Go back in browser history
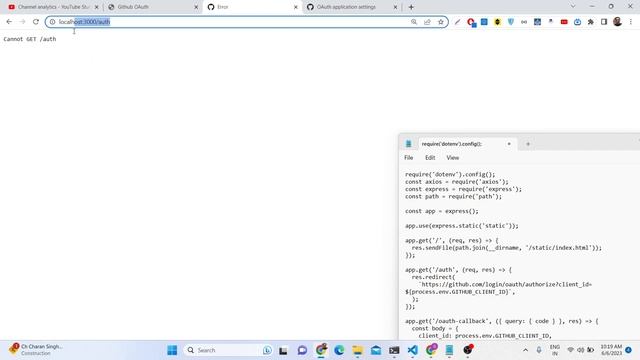 tap(9, 22)
